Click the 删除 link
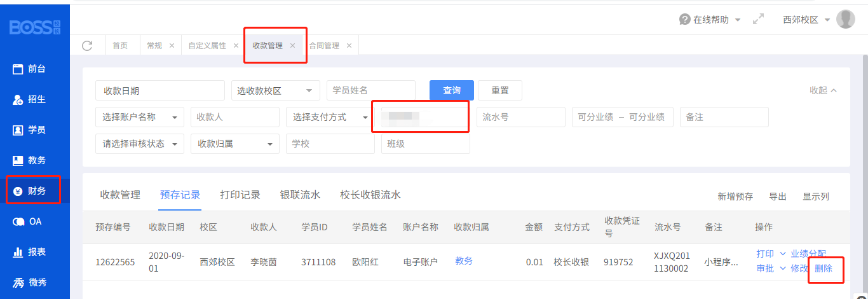868x299 pixels. [824, 268]
